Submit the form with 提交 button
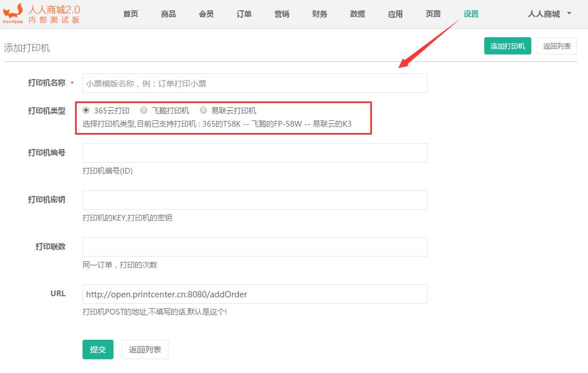Screen dimensions: 588x373 point(98,350)
